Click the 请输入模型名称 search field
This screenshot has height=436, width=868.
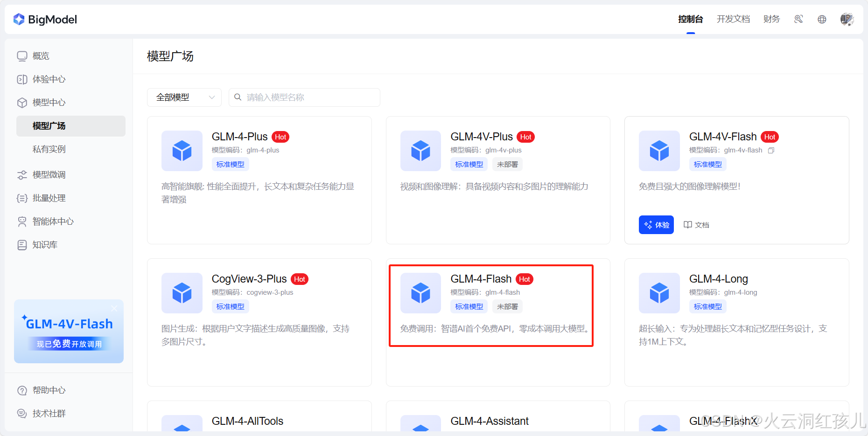pyautogui.click(x=304, y=97)
